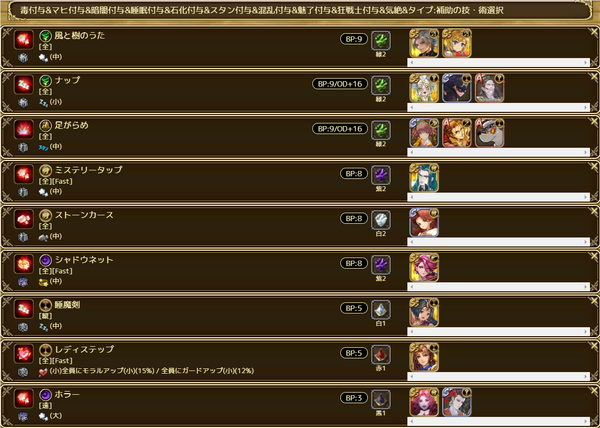Click the green gem icon for 風と樹のうた
Screen dimensions: 600x428
381,41
